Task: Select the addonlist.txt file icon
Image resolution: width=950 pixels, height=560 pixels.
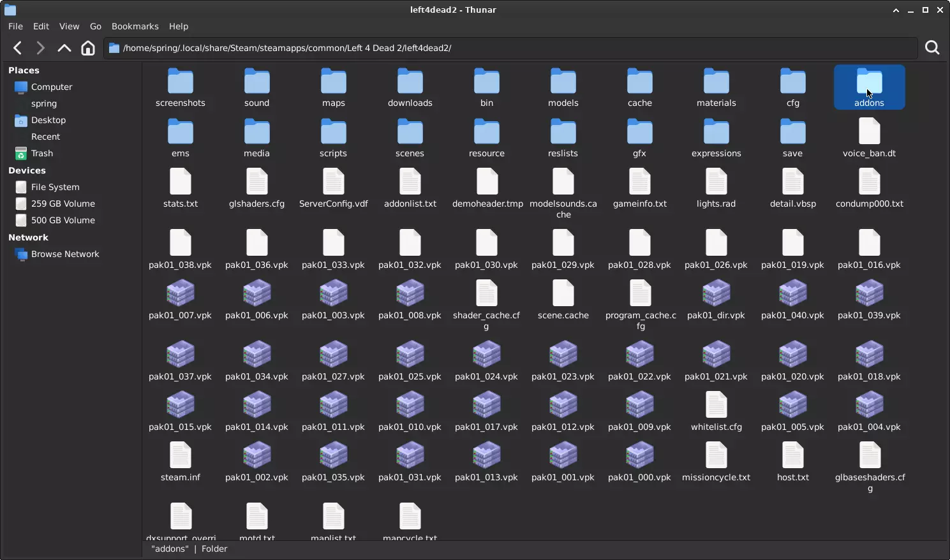Action: [410, 183]
